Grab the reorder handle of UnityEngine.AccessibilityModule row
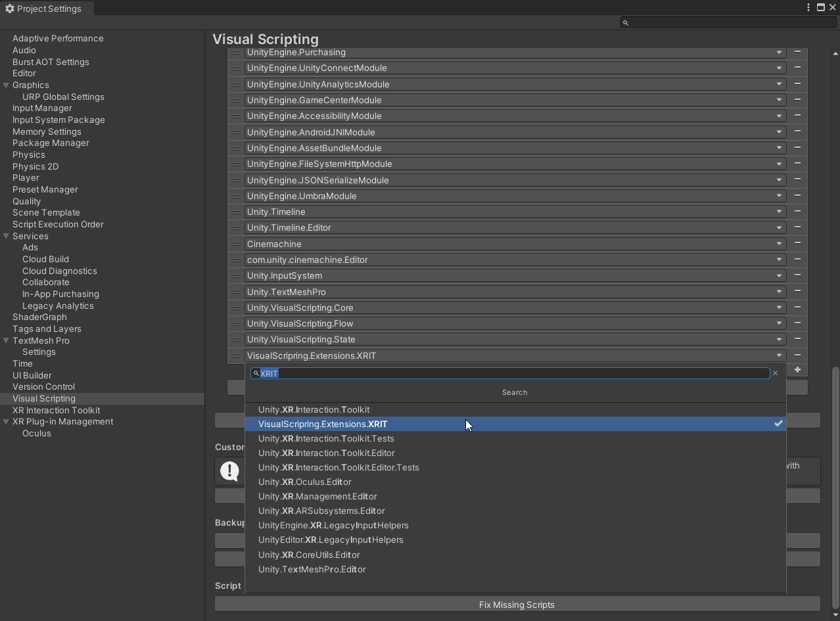840x621 pixels. [236, 116]
